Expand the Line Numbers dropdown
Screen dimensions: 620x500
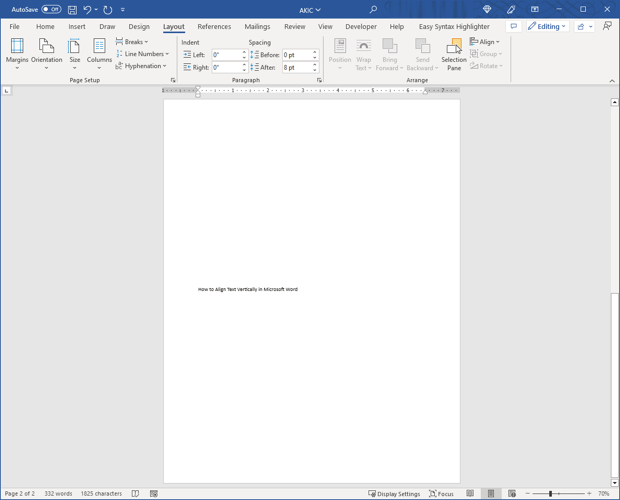coord(142,54)
